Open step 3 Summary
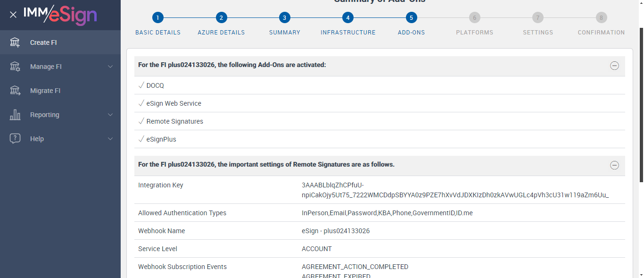Viewport: 644px width, 278px height. (x=284, y=18)
